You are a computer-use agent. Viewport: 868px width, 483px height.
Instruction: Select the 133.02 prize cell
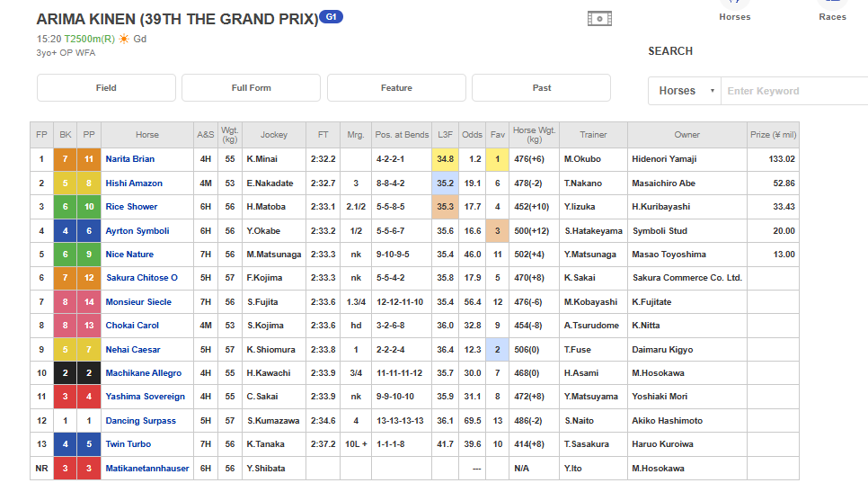(773, 159)
